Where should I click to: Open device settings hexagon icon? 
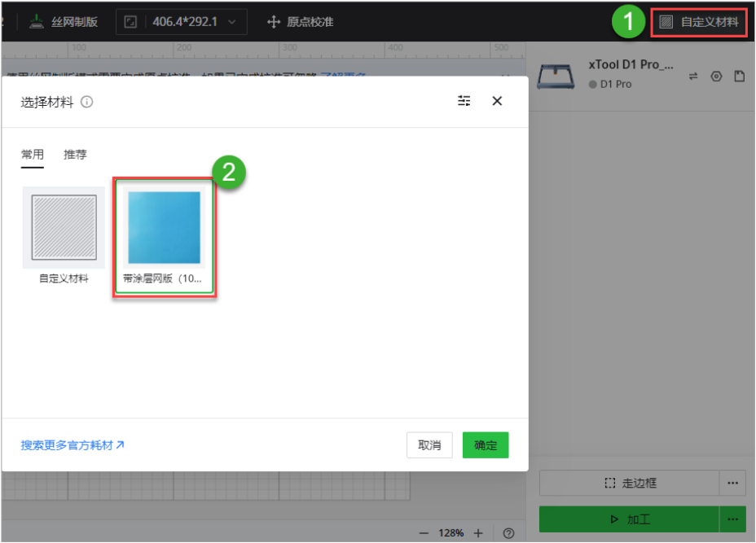tap(716, 77)
